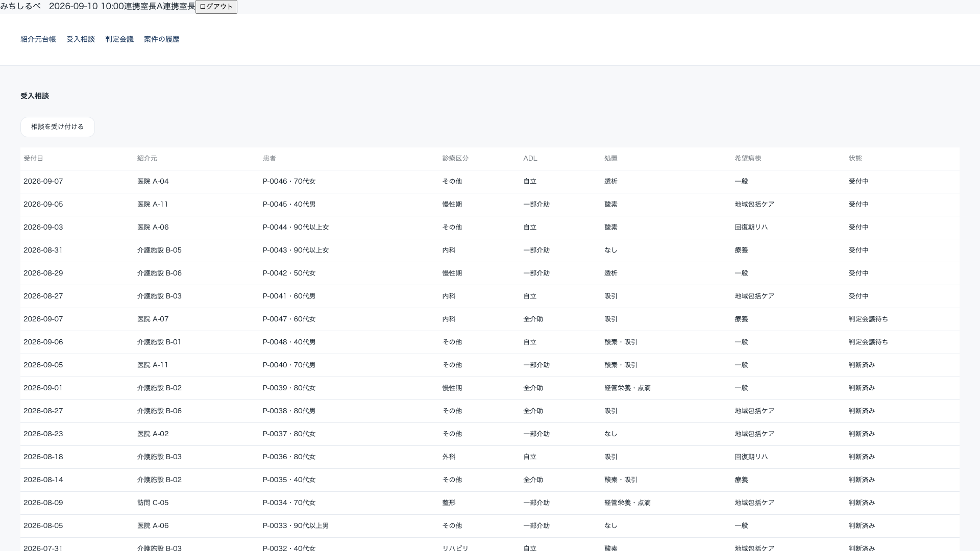Click the P-0036・80代女 patient row
This screenshot has width=980, height=551.
tap(490, 457)
